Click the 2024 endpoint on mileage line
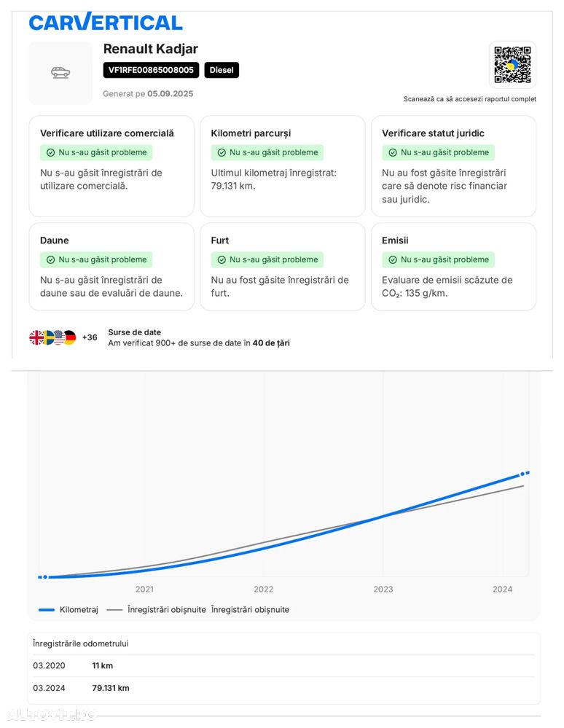The image size is (564, 728). (x=522, y=474)
